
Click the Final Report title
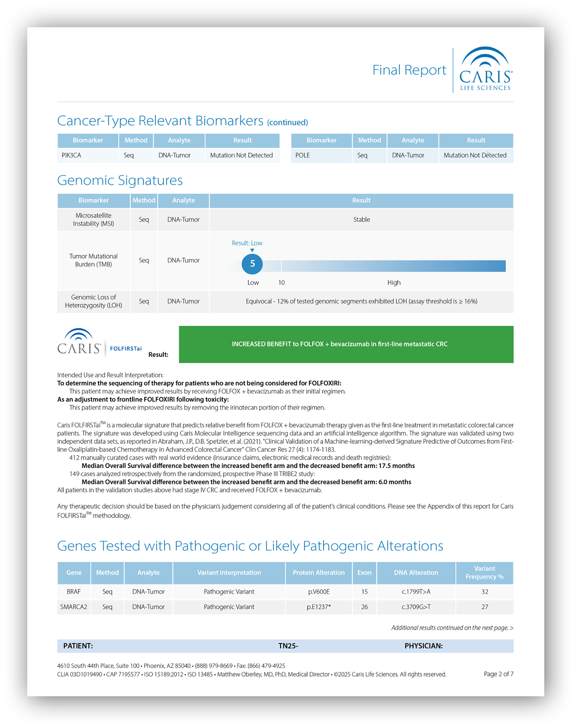(x=409, y=70)
